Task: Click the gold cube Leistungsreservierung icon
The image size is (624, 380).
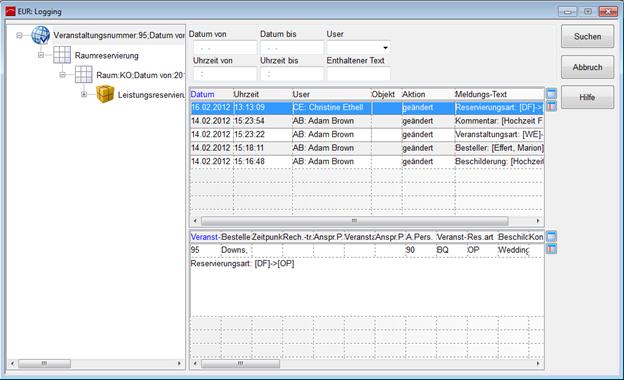Action: (105, 94)
